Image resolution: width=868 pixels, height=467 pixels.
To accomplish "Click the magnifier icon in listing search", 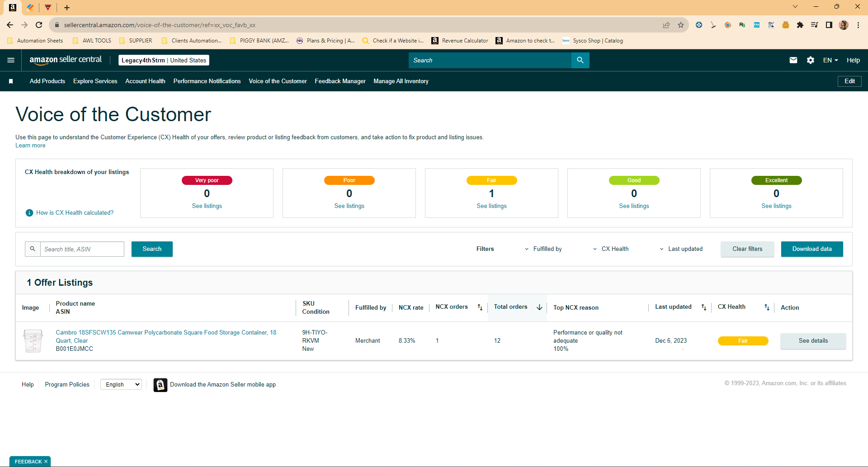I will point(33,249).
